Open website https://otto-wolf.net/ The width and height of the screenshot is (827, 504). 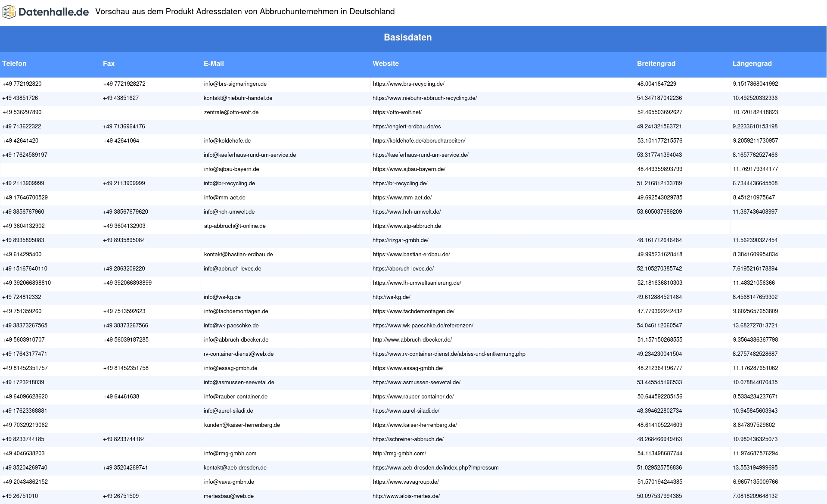(x=397, y=112)
